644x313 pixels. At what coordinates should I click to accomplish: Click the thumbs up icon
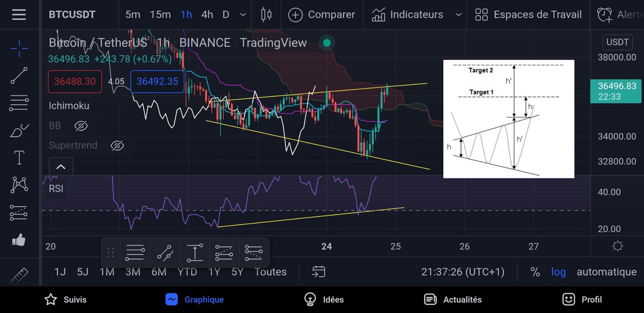click(19, 240)
